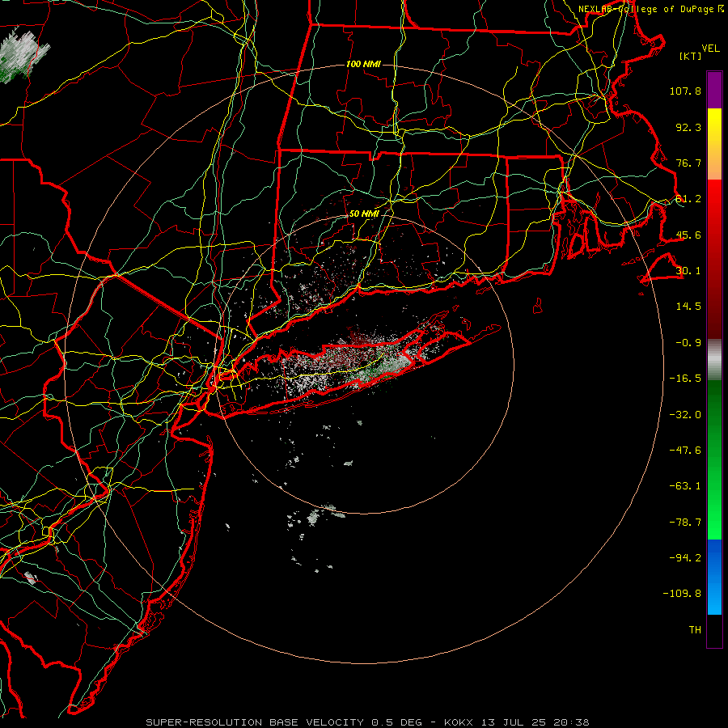Click the [KT] units label

(691, 56)
